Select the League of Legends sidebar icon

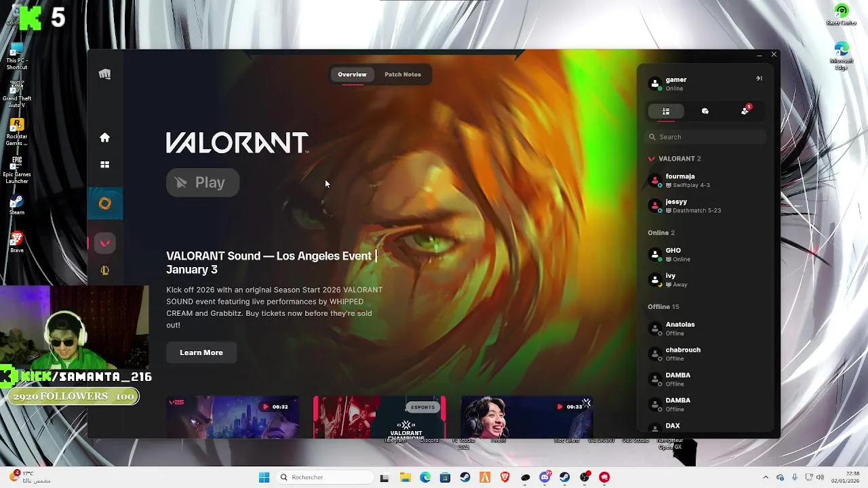click(x=104, y=270)
